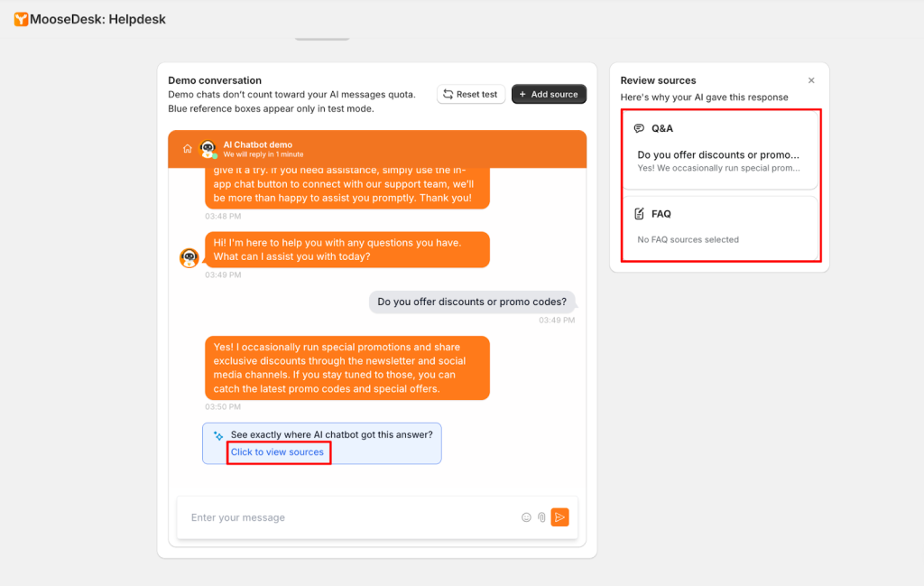Click the Add source button
924x586 pixels.
pyautogui.click(x=549, y=94)
